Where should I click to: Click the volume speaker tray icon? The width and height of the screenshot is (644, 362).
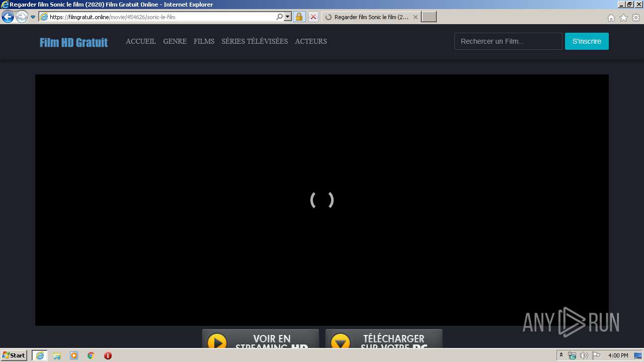pyautogui.click(x=584, y=355)
